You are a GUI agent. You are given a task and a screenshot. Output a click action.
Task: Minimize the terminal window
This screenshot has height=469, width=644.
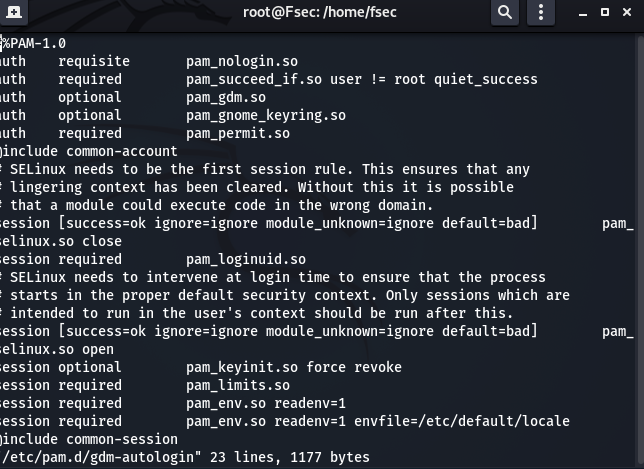point(578,12)
